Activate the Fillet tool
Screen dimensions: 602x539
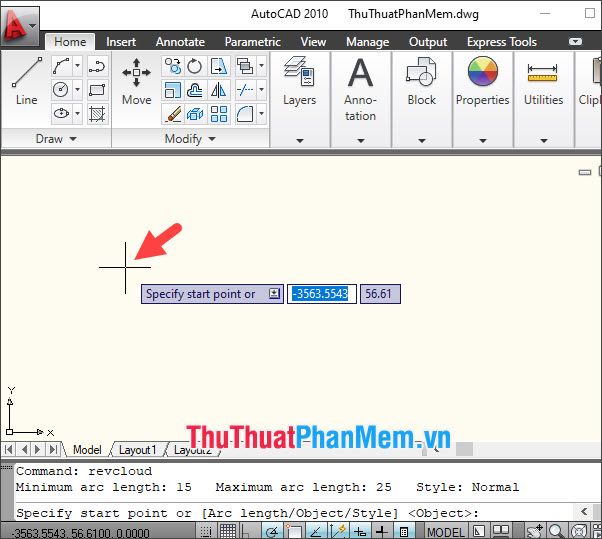tap(245, 114)
